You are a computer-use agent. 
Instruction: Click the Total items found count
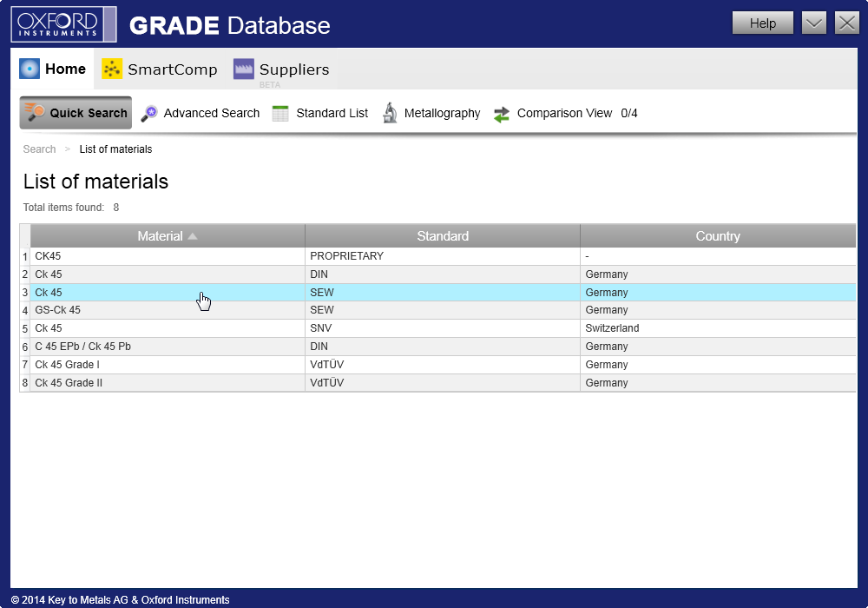pyautogui.click(x=116, y=207)
